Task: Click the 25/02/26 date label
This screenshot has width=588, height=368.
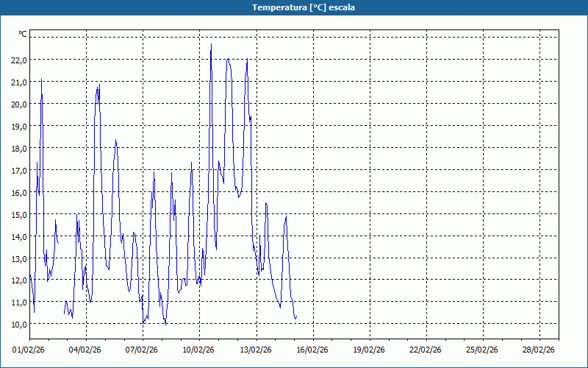Action: 482,350
